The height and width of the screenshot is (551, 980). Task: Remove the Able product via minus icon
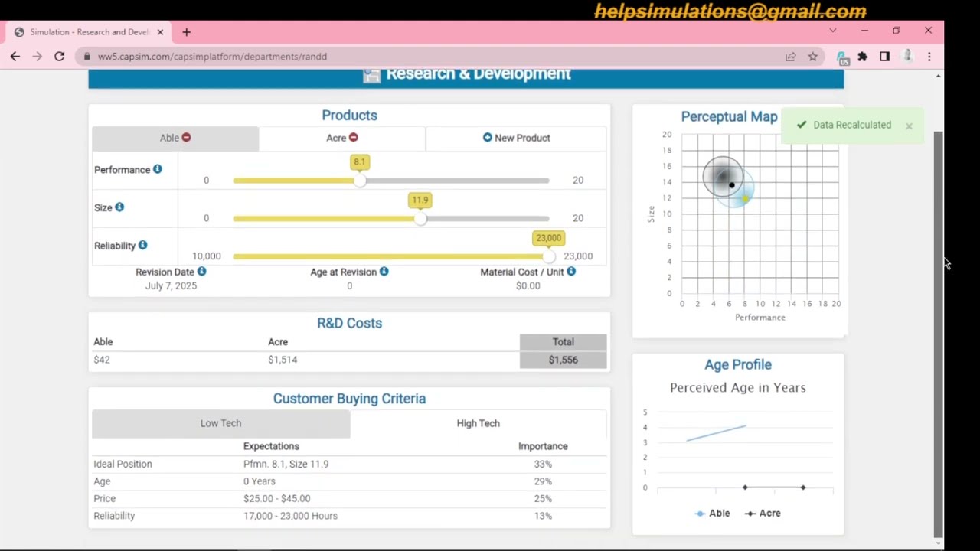point(186,138)
